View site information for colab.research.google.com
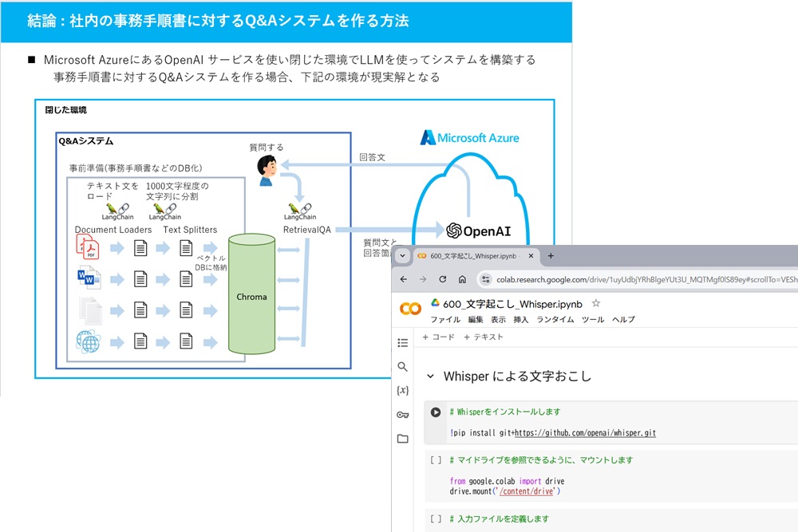798x532 pixels. [x=485, y=279]
